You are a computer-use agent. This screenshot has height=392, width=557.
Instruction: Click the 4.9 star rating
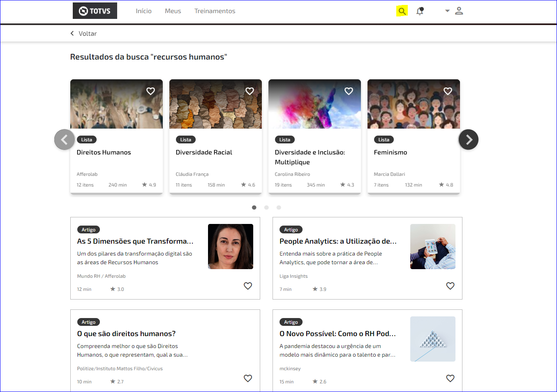coord(149,185)
